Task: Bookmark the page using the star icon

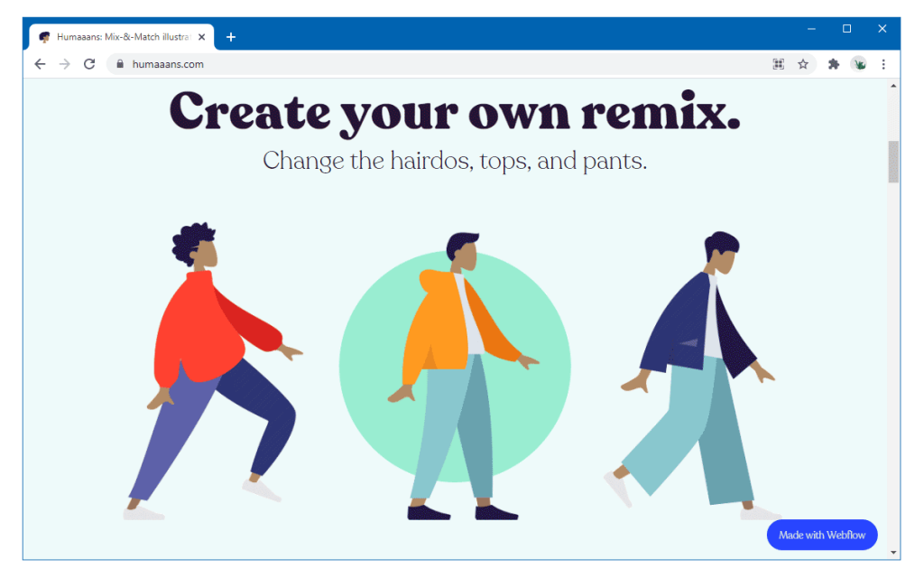Action: [803, 64]
